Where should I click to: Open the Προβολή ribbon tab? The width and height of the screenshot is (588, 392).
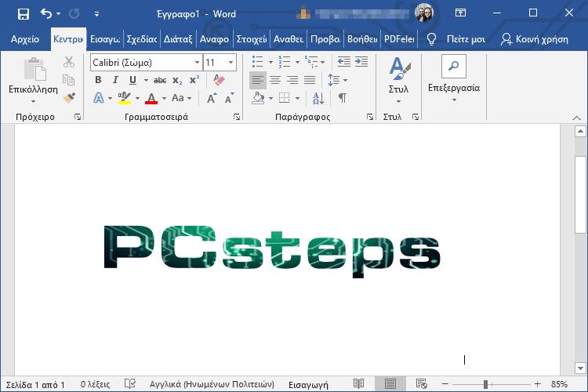(x=325, y=39)
